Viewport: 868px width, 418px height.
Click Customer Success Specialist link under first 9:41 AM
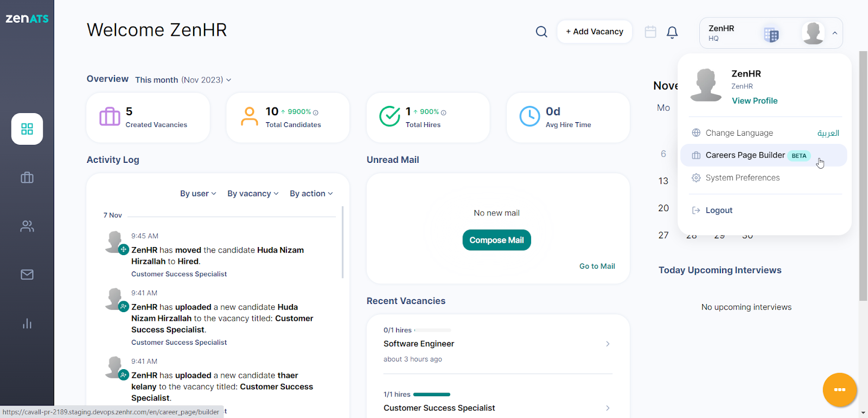point(179,343)
